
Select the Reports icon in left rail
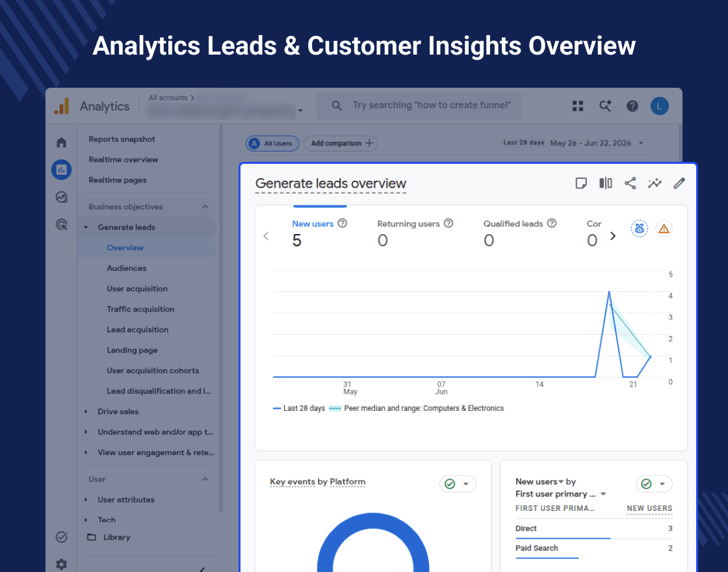click(x=61, y=170)
